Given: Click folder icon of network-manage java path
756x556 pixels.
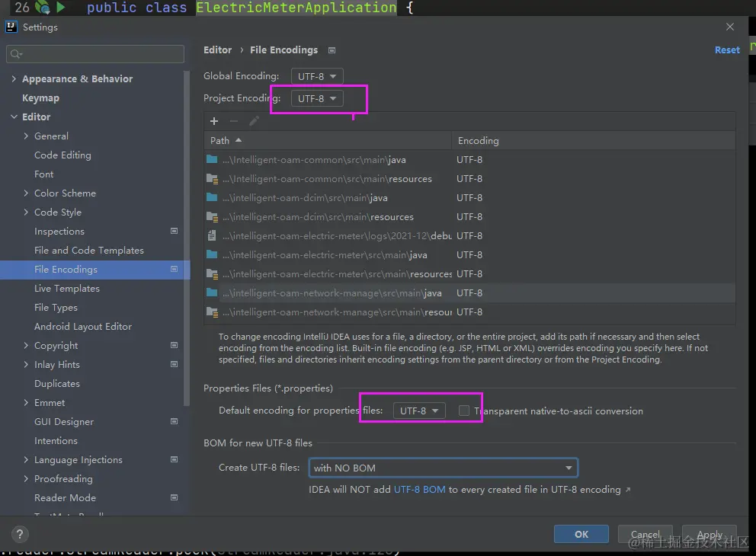Looking at the screenshot, I should 212,292.
